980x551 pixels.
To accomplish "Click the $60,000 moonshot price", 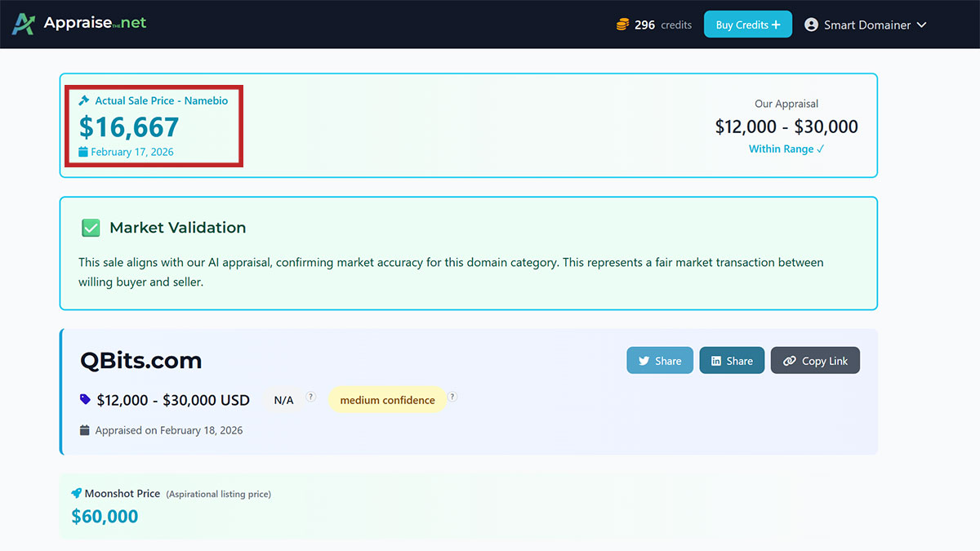I will pyautogui.click(x=105, y=516).
